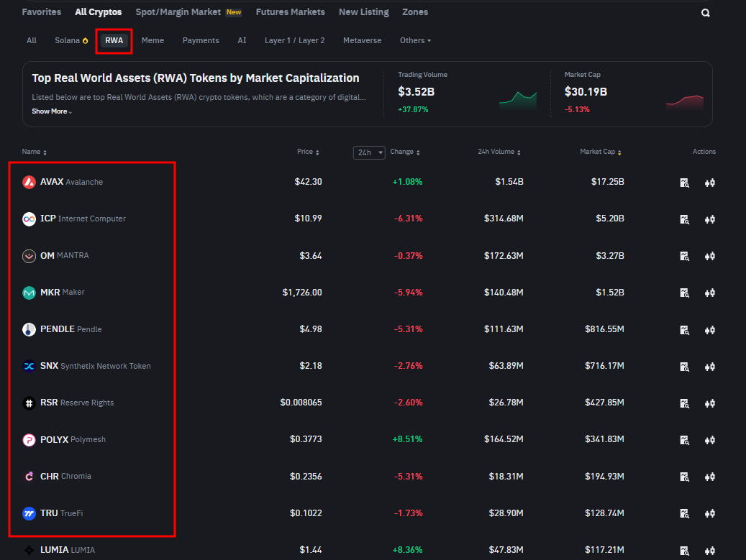Image resolution: width=746 pixels, height=560 pixels.
Task: Click POLYX change value +8.51%
Action: click(x=407, y=439)
